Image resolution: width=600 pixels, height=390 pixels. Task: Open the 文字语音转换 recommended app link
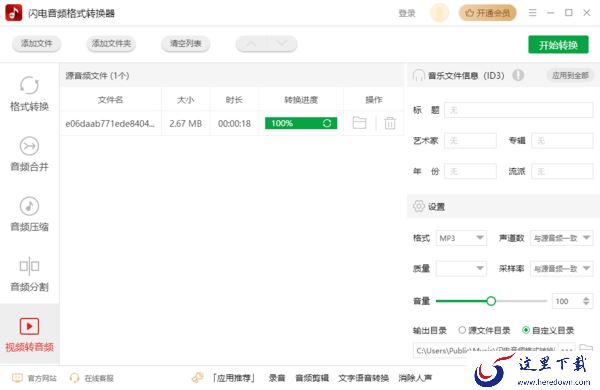point(364,378)
